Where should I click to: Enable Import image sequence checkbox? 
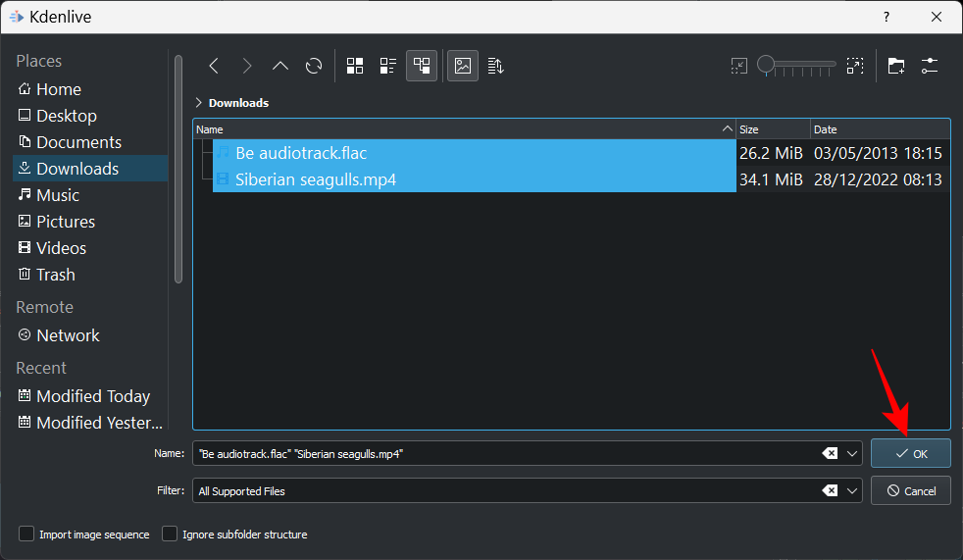pyautogui.click(x=27, y=535)
